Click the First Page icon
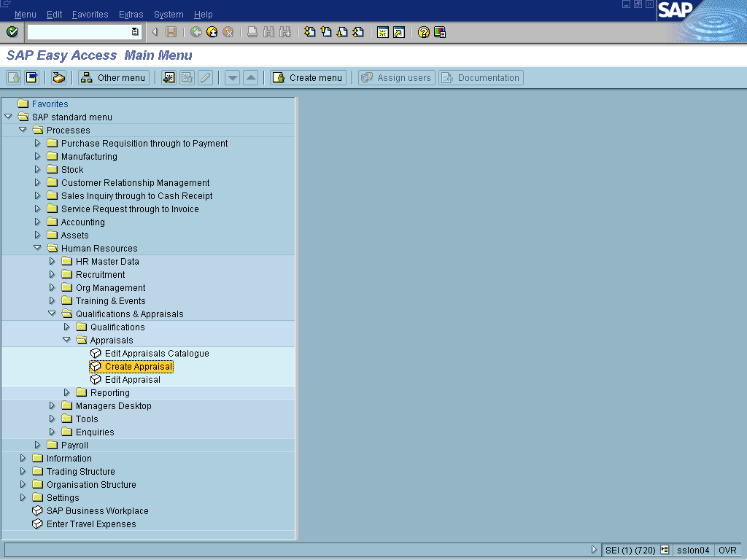 [309, 32]
